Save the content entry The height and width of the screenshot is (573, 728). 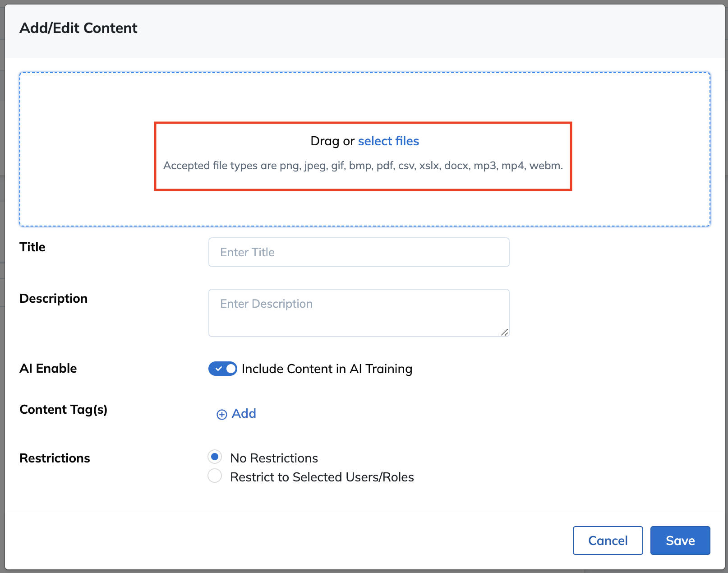(x=680, y=540)
